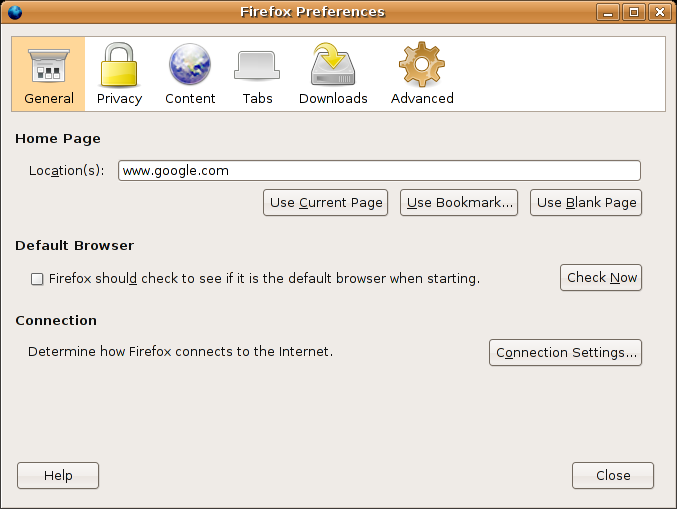The width and height of the screenshot is (677, 509).
Task: Focus the home page Location(s) field
Action: [379, 170]
